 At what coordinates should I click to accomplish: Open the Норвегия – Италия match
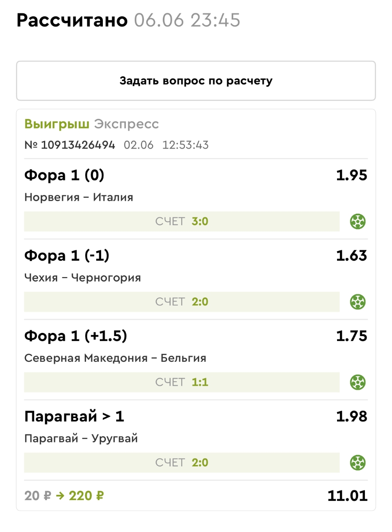pos(78,197)
